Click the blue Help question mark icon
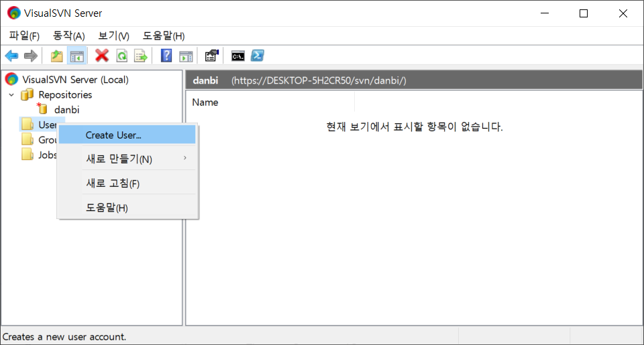 166,56
